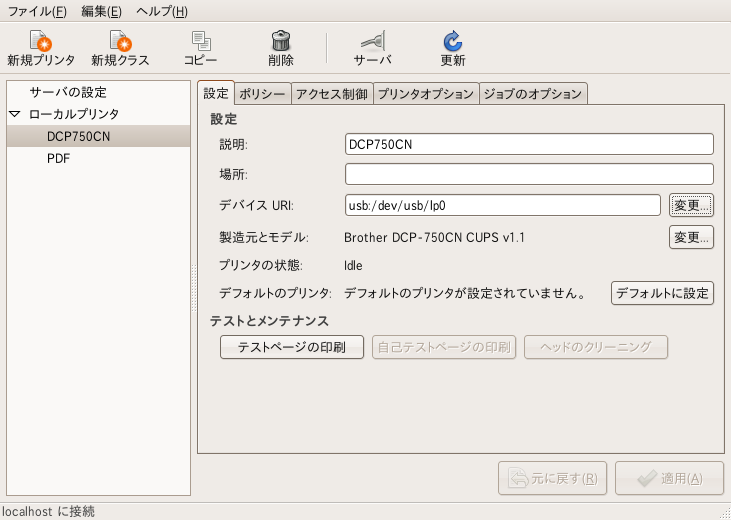Open the プリンタオプション tab
The width and height of the screenshot is (731, 520).
[x=426, y=94]
